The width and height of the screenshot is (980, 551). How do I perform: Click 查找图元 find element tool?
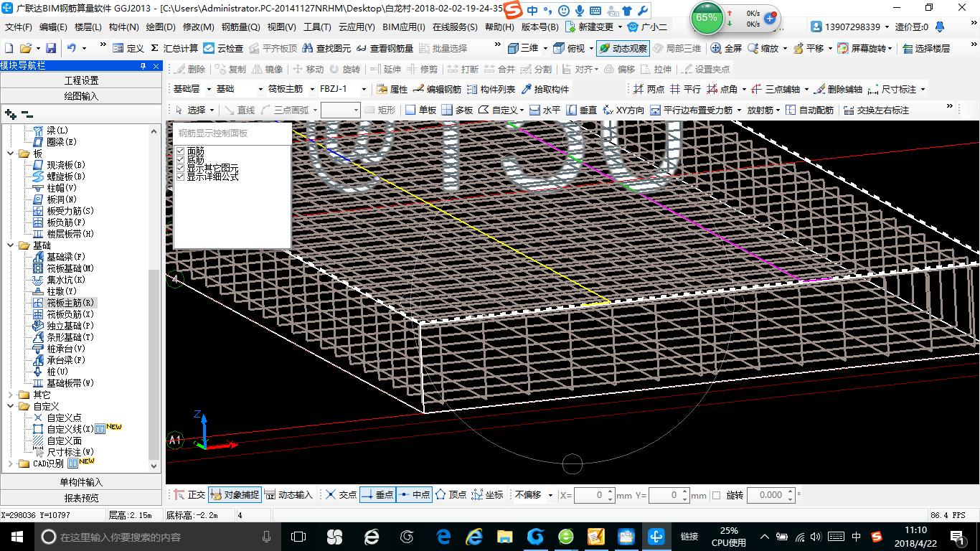pyautogui.click(x=327, y=48)
